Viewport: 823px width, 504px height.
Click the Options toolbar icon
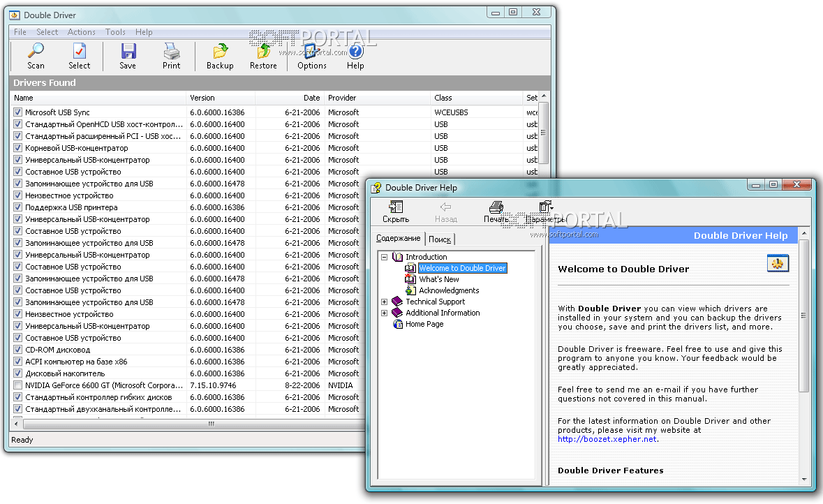tap(312, 51)
